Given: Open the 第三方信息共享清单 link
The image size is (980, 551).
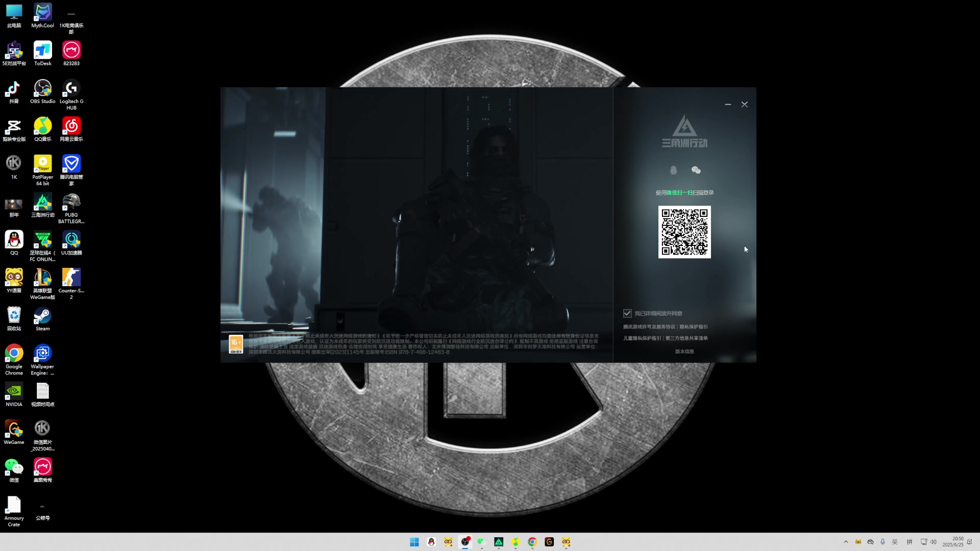Looking at the screenshot, I should [687, 338].
